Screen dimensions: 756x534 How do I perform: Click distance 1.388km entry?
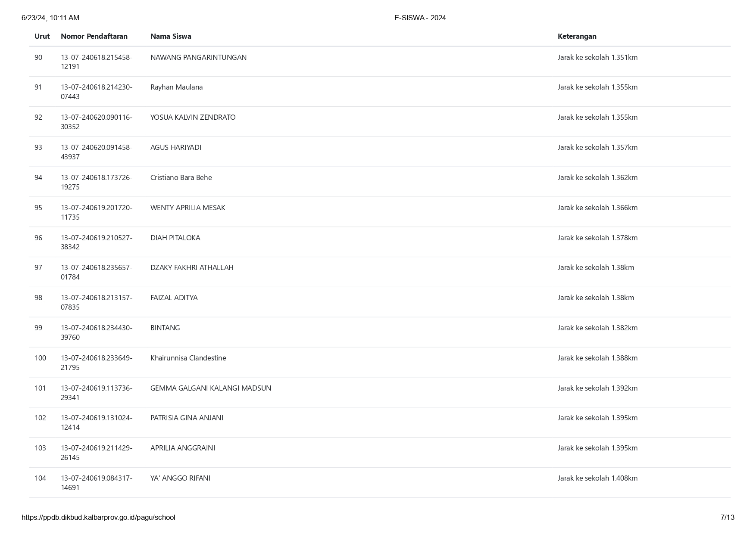coord(597,358)
